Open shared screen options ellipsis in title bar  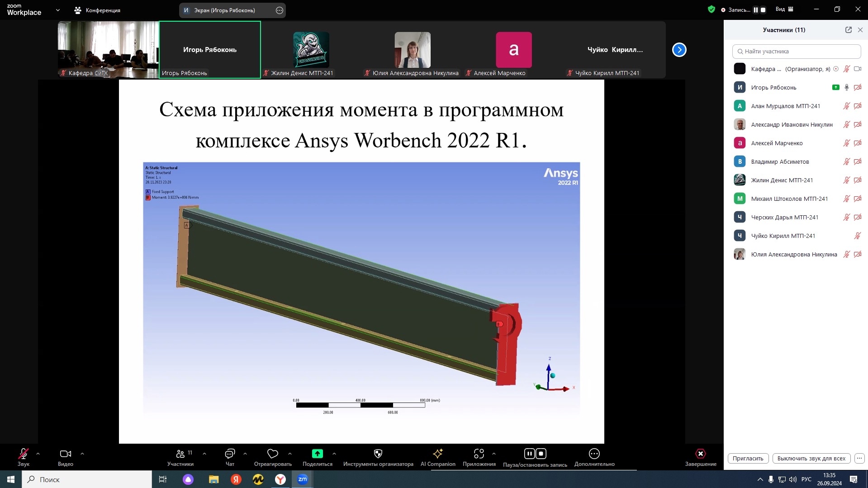(x=280, y=10)
